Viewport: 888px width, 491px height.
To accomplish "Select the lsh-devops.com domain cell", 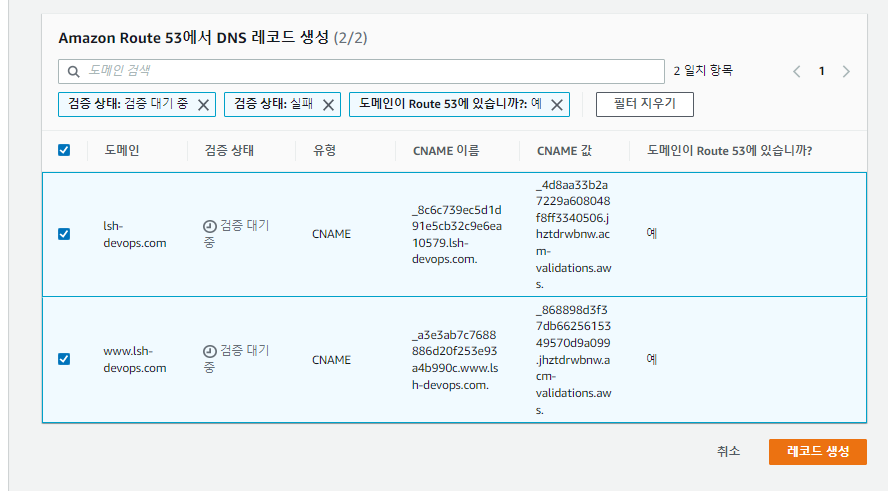I will [x=135, y=234].
